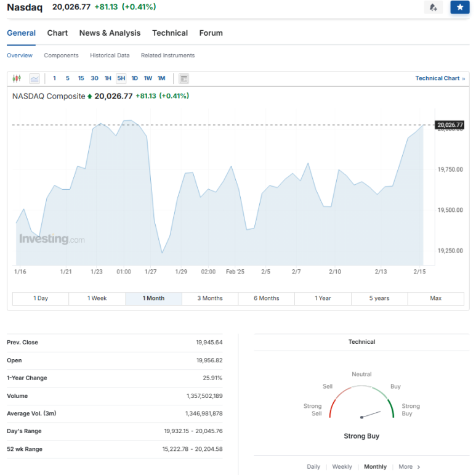This screenshot has height=475, width=476.
Task: Click the NASDAQ Composite chart title
Action: (x=49, y=96)
